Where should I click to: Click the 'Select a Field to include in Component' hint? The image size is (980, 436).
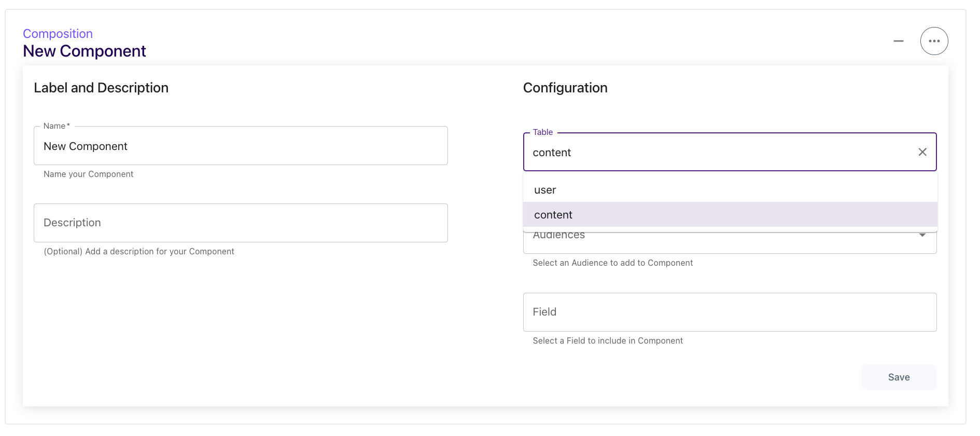click(x=608, y=341)
